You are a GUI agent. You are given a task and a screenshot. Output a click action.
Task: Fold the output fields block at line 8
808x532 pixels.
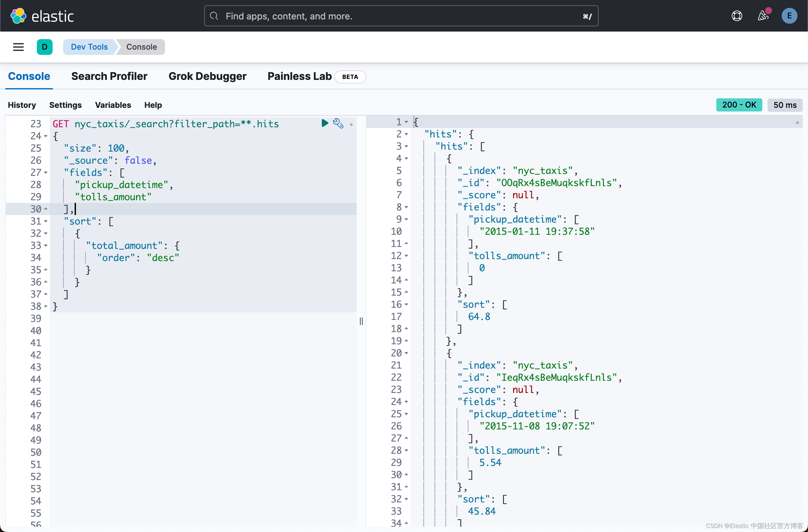(x=406, y=207)
